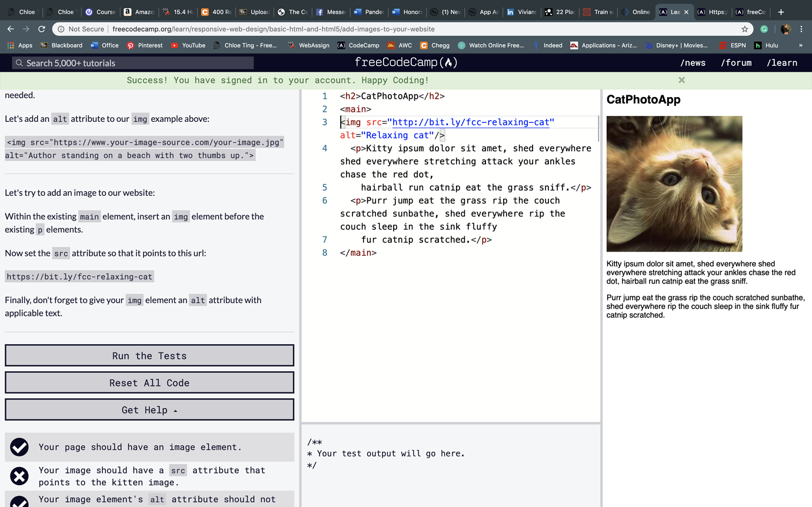
Task: Select /forum in the top navigation
Action: click(x=736, y=62)
